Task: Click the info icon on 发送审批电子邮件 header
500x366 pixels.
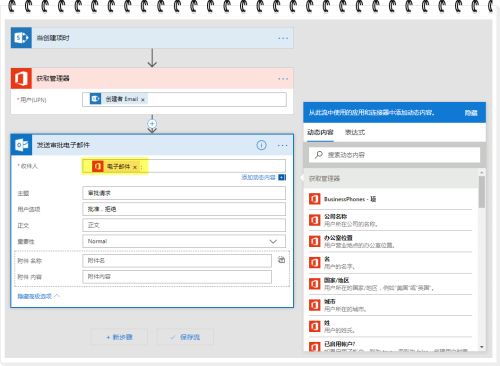Action: [x=261, y=145]
